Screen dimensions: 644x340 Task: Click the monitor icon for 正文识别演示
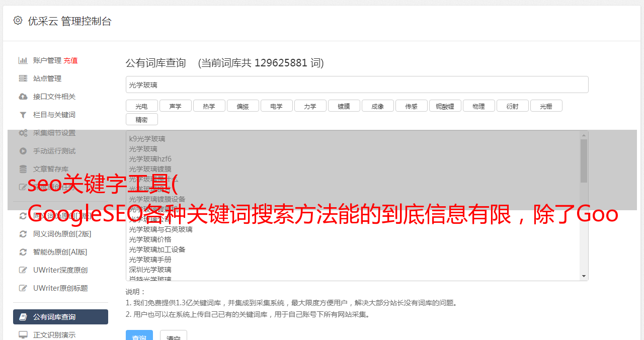[x=23, y=335]
